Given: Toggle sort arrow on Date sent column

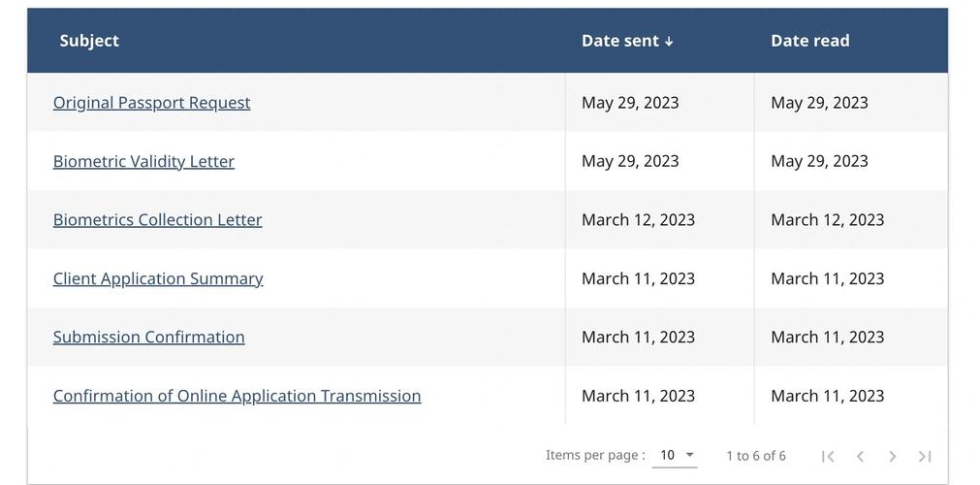Looking at the screenshot, I should click(x=669, y=42).
